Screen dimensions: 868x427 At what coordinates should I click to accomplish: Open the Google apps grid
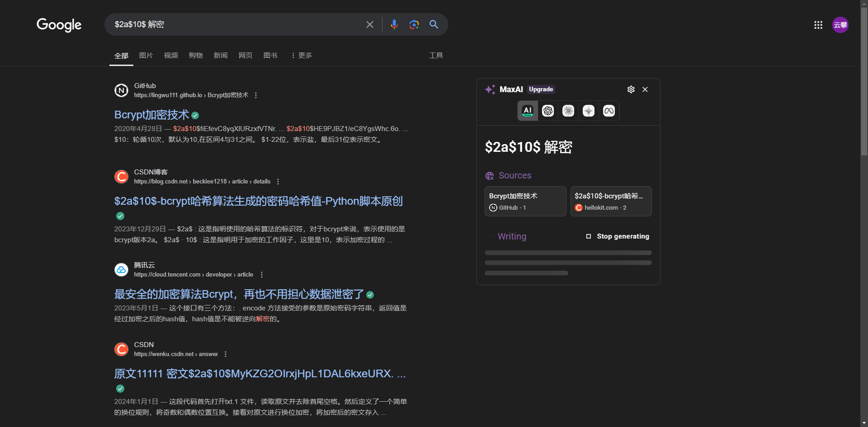818,25
